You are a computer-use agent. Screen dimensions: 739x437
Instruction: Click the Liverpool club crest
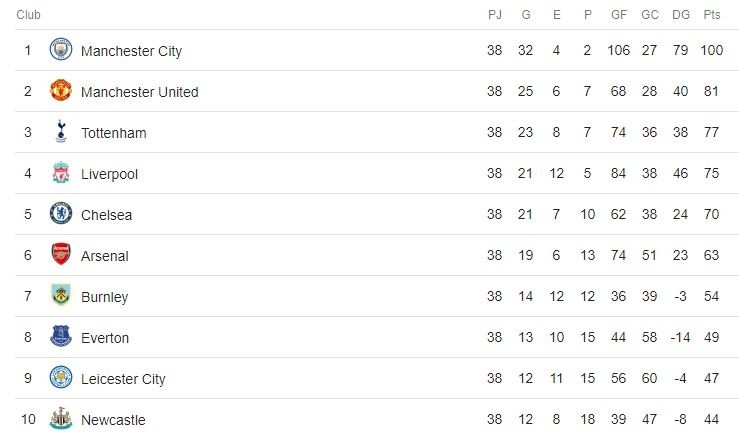coord(61,173)
